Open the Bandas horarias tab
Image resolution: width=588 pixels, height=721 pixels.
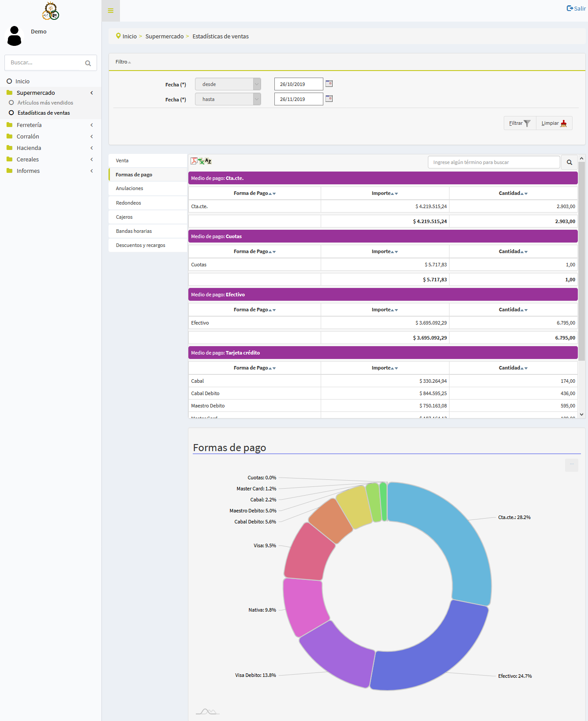(x=134, y=231)
